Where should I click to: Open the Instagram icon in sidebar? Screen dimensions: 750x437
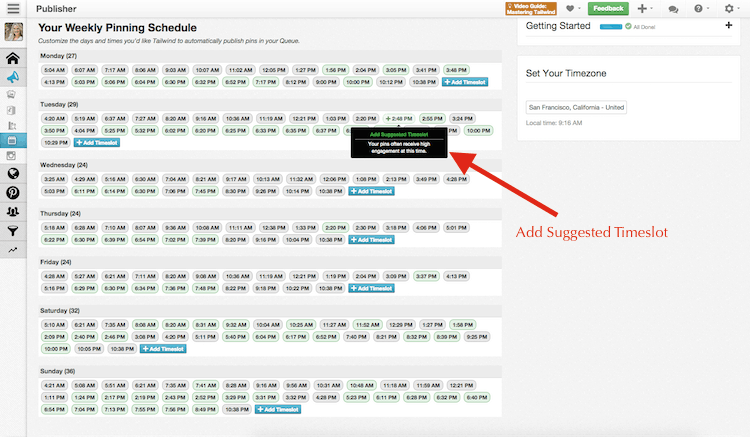tap(11, 155)
